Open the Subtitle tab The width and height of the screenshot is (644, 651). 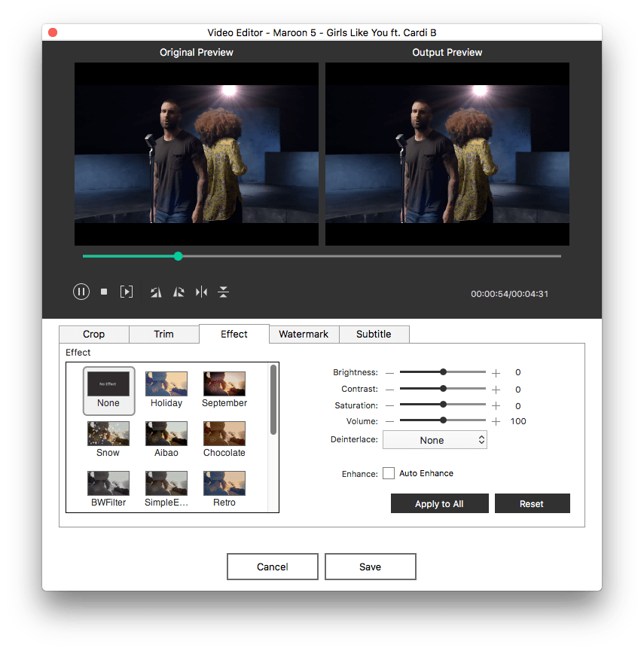click(374, 335)
